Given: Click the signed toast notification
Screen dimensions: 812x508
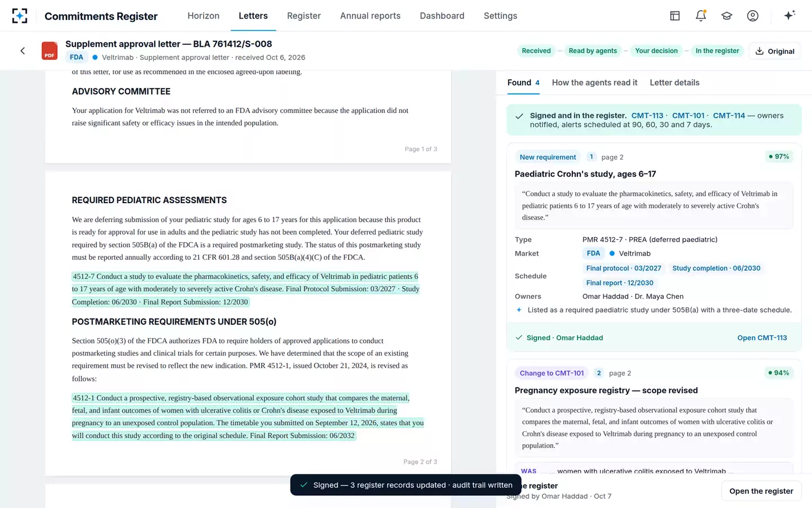Looking at the screenshot, I should point(405,485).
